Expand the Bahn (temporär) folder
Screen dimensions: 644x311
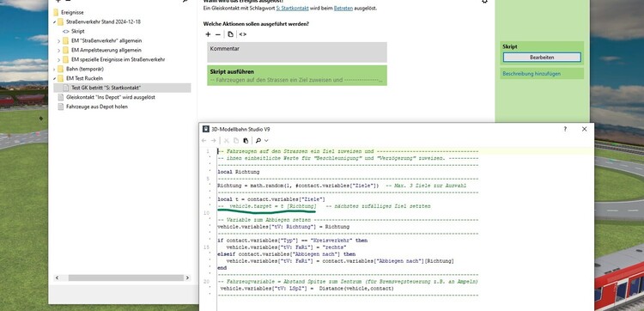[x=55, y=69]
